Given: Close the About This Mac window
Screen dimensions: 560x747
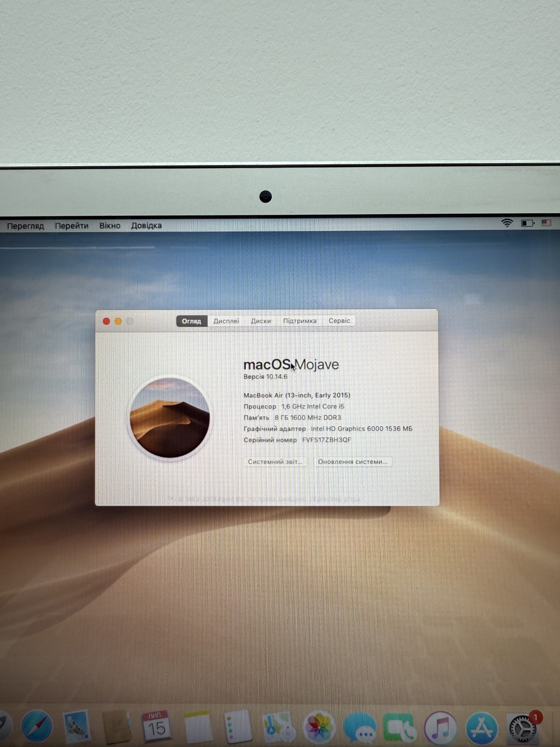Looking at the screenshot, I should tap(106, 321).
